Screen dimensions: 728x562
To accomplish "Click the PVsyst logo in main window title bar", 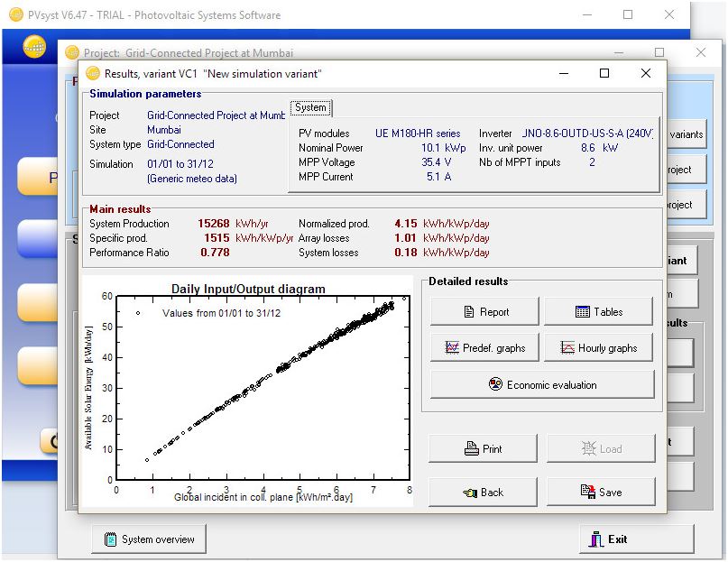I will pos(15,15).
